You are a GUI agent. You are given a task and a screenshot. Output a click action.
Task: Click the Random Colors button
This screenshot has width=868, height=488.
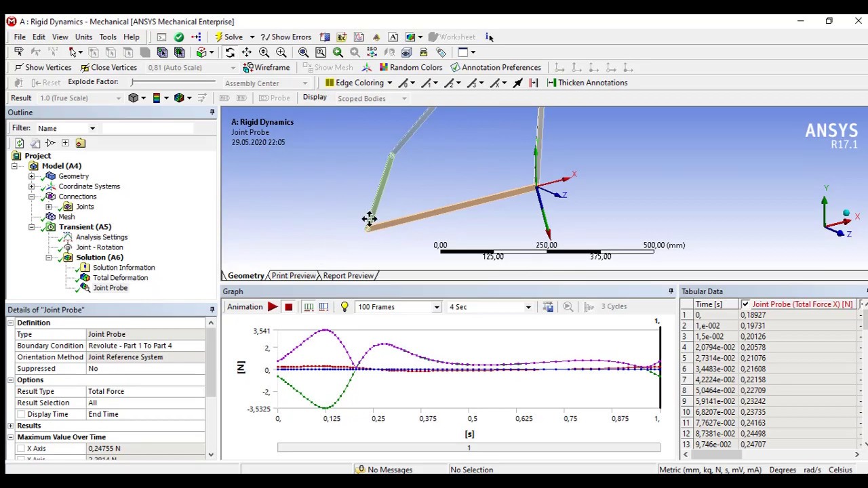(x=410, y=67)
